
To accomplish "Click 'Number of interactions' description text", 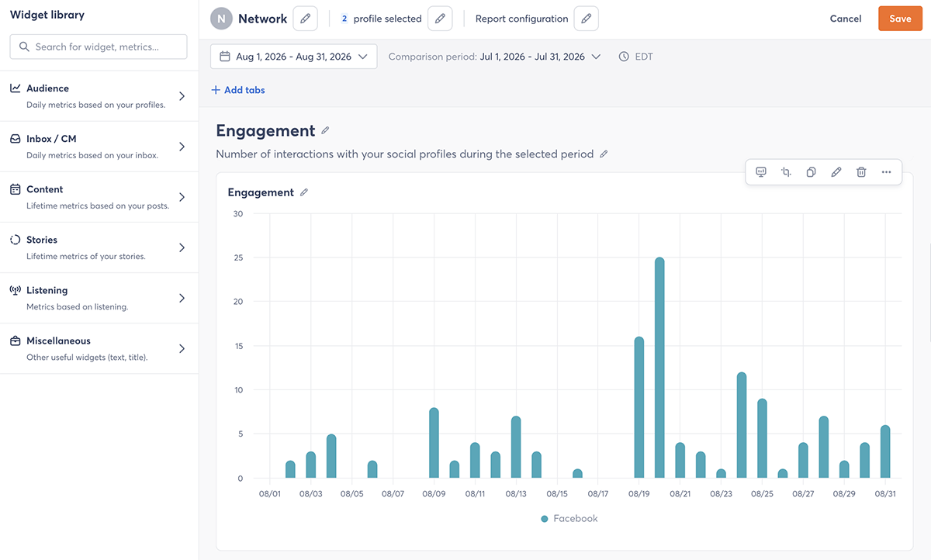I will [404, 154].
